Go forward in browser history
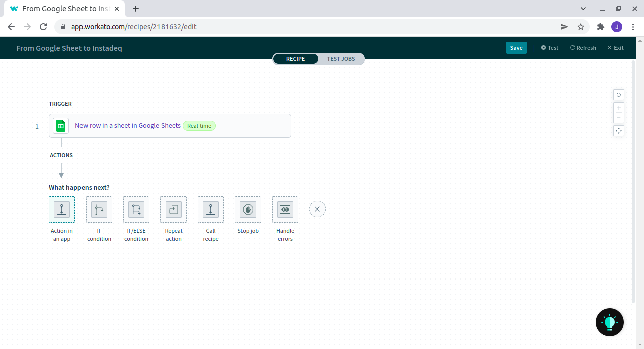 point(27,27)
